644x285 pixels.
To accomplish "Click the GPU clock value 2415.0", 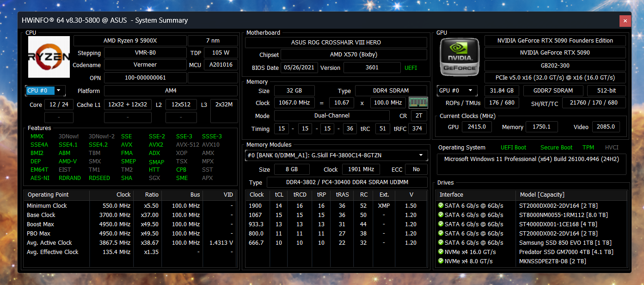I will tap(477, 127).
